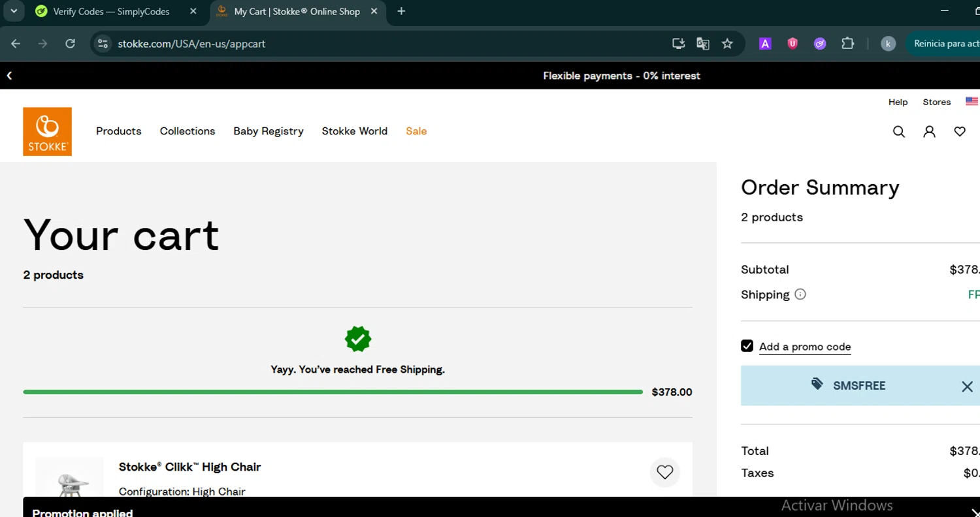Open the Extensions puzzle menu
Viewport: 980px width, 517px height.
847,44
